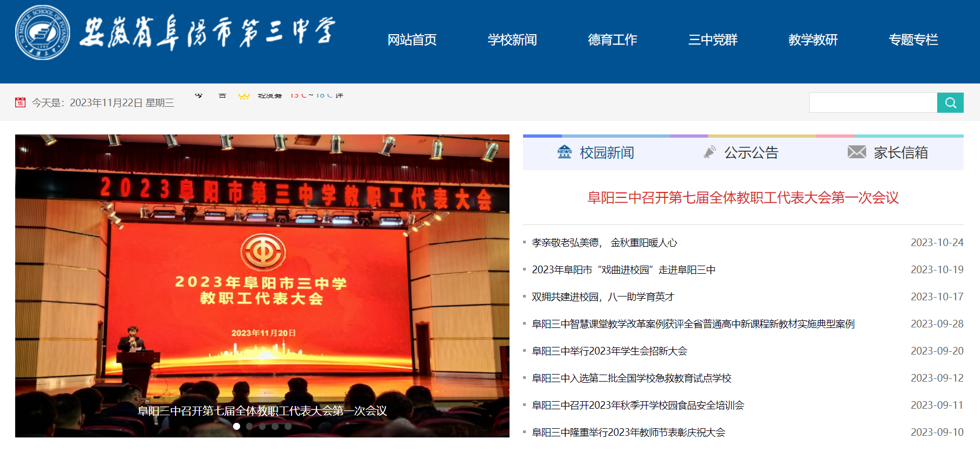Open article about 秋季开学校园食品安全培训会
The image size is (980, 464).
pyautogui.click(x=638, y=405)
